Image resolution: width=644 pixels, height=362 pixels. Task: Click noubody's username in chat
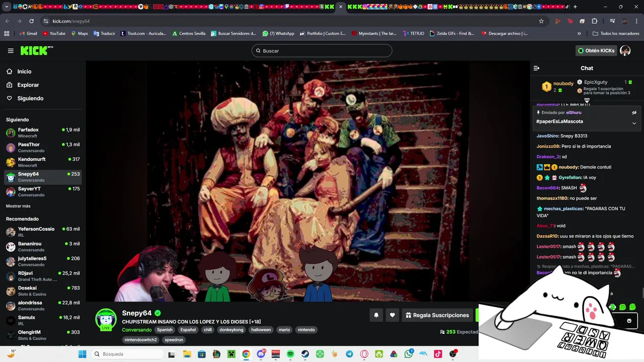tap(569, 167)
